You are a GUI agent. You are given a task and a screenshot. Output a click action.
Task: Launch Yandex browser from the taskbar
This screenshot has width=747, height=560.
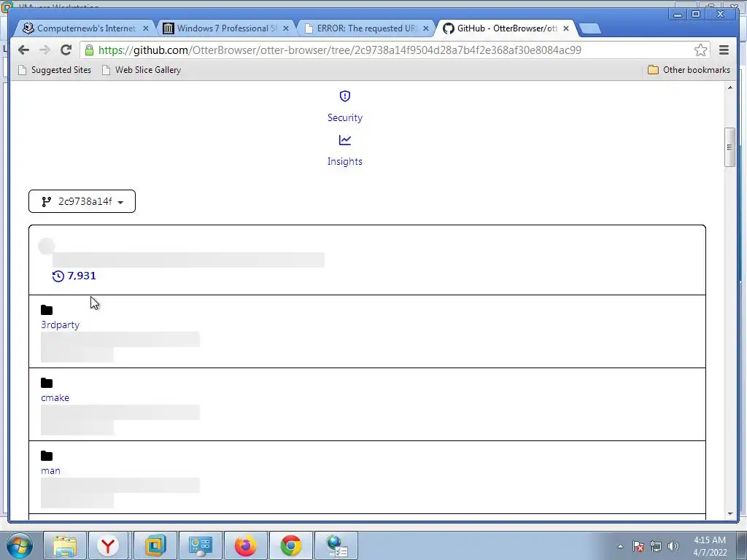(x=108, y=545)
